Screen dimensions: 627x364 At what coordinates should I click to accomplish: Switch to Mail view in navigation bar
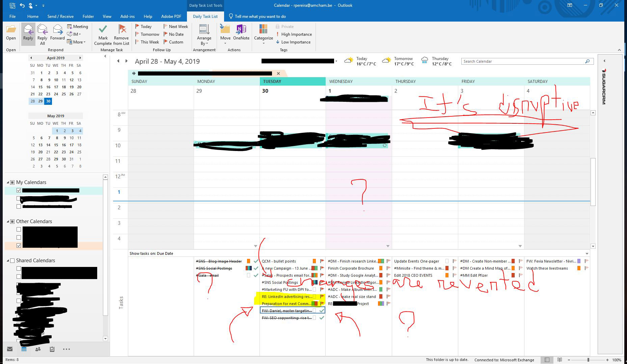coord(10,349)
